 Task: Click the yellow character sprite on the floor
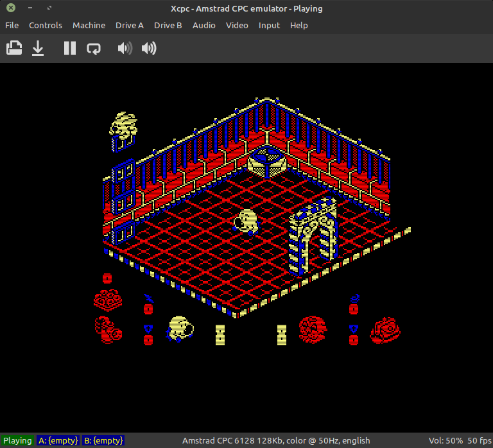[x=246, y=222]
